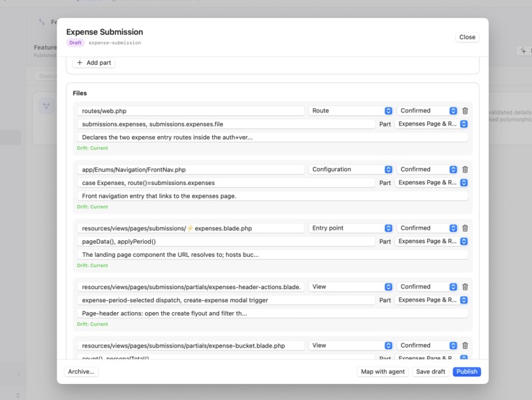
Task: Delete the routes/web.php file entry
Action: (465, 110)
